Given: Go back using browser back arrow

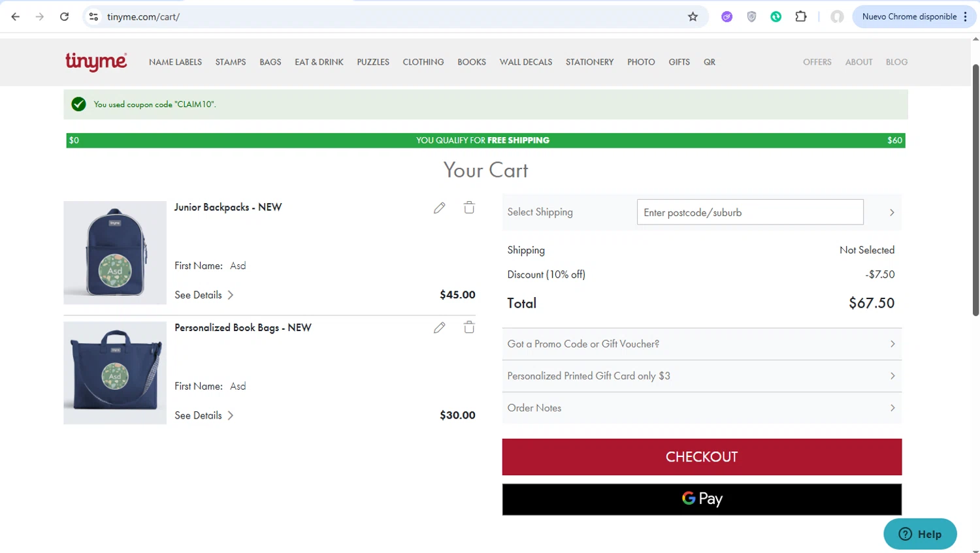Looking at the screenshot, I should click(16, 17).
